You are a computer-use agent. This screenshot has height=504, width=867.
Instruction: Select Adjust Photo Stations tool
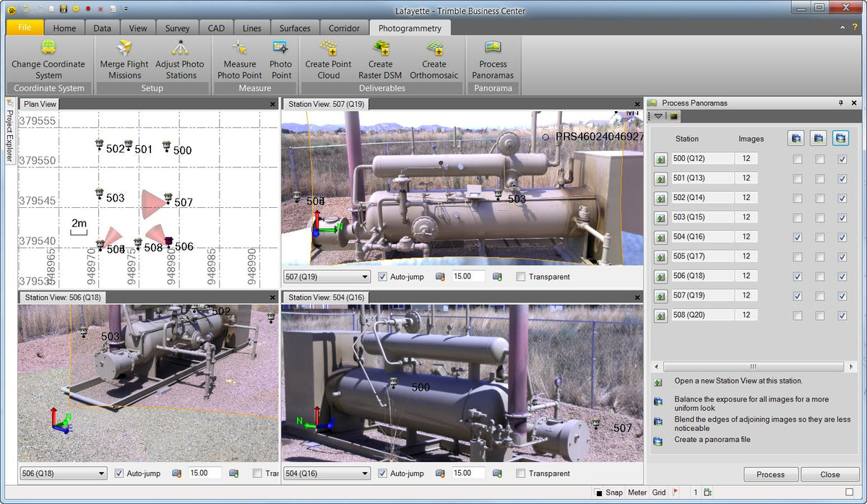(x=181, y=48)
